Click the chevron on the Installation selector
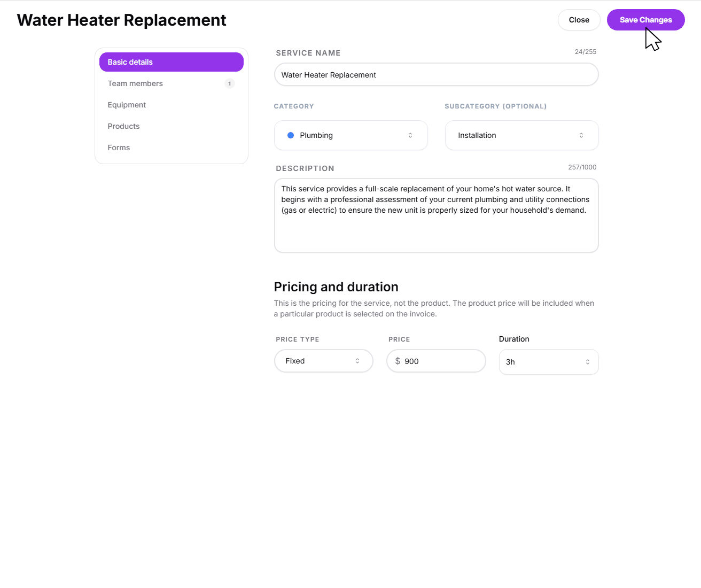Screen dimensions: 701x588 coord(581,135)
